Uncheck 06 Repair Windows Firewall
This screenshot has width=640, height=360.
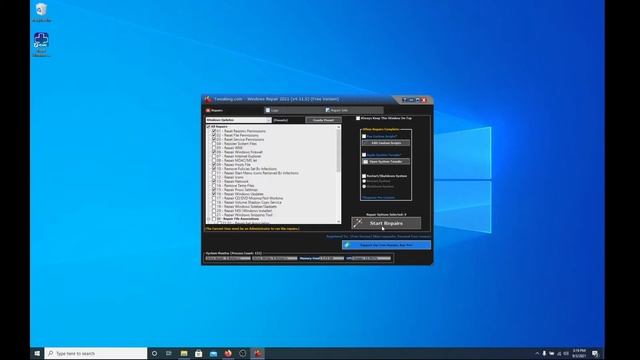point(213,152)
